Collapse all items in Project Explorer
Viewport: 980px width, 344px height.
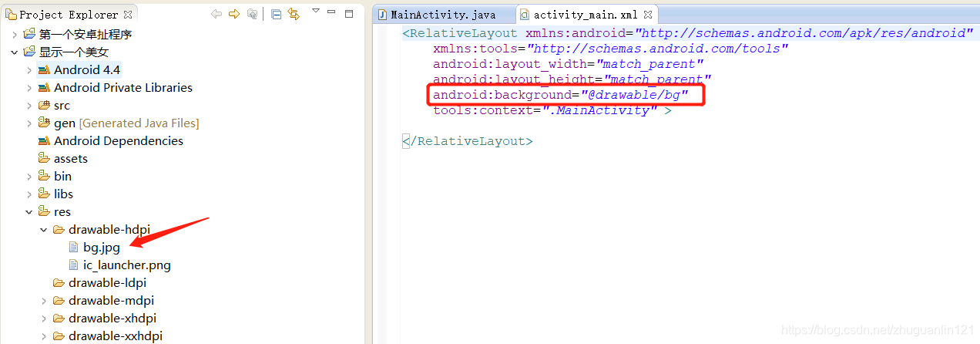pos(276,14)
